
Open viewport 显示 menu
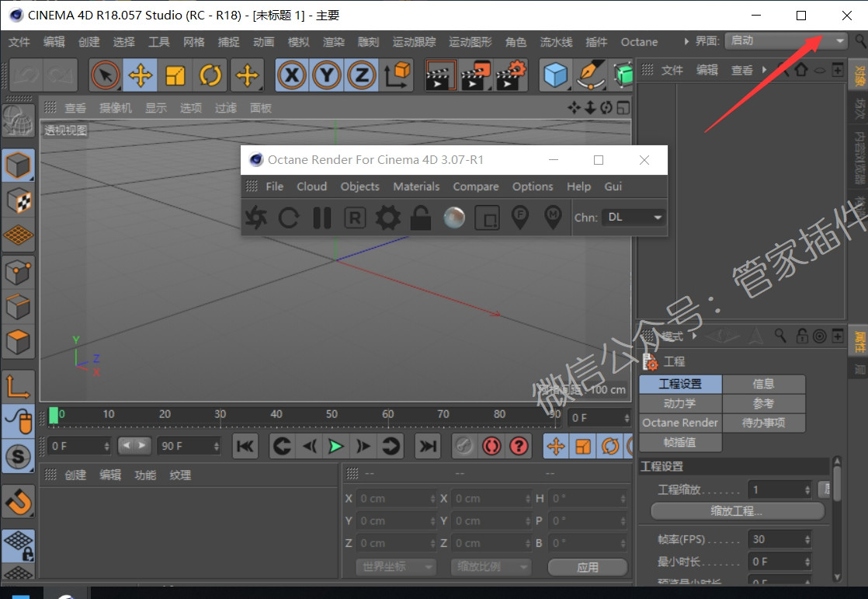(155, 107)
